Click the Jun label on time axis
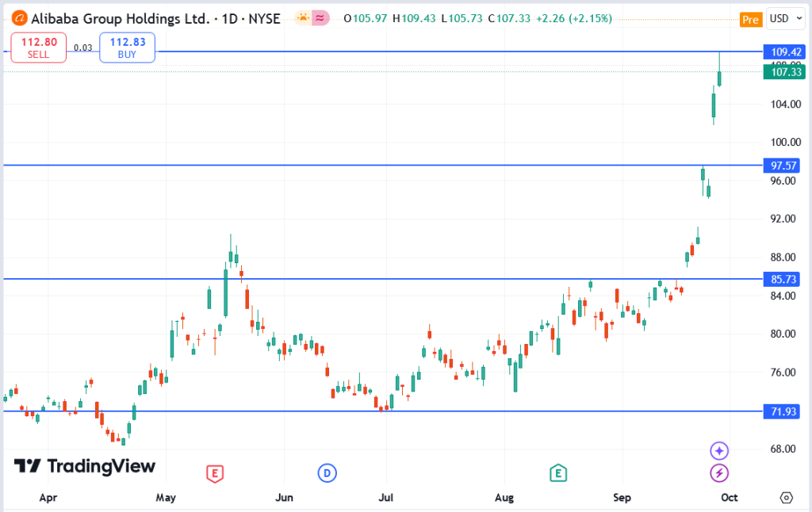 tap(284, 498)
